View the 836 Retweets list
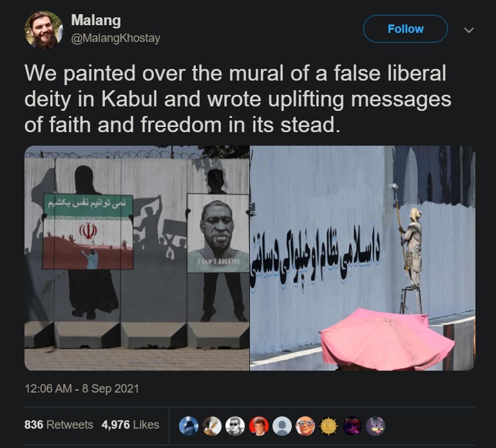Screen dimensions: 496x448 (x=59, y=425)
